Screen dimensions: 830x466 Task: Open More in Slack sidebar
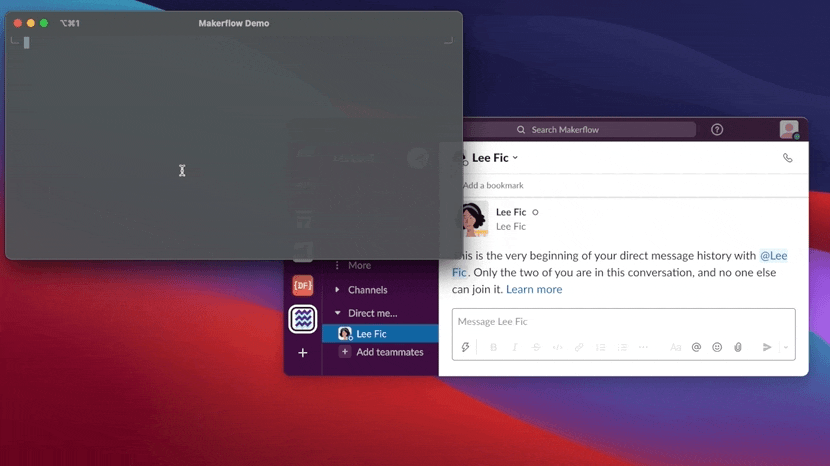[x=353, y=265]
